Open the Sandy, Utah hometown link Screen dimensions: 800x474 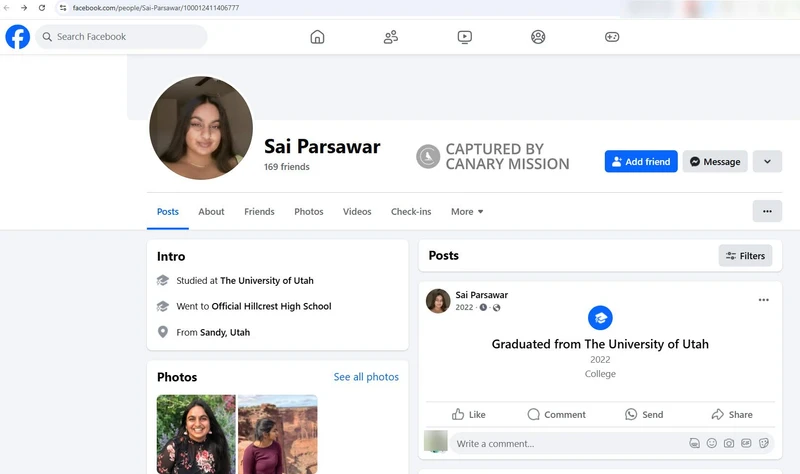(x=225, y=332)
